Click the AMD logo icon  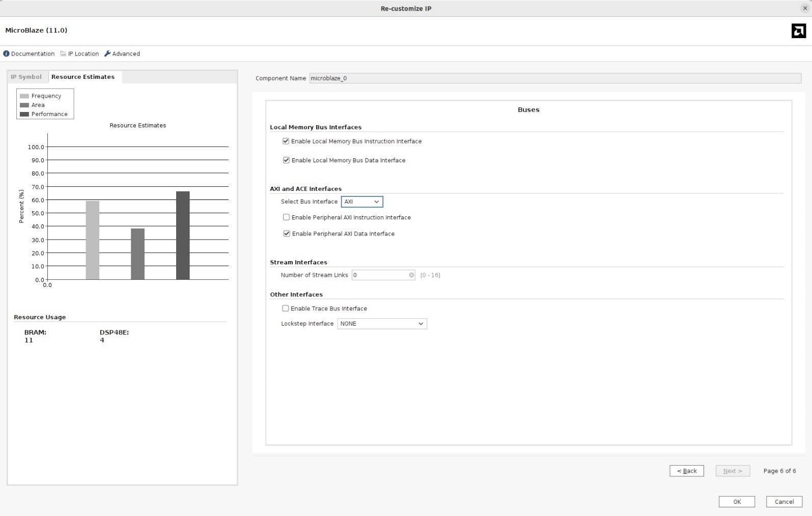tap(798, 31)
